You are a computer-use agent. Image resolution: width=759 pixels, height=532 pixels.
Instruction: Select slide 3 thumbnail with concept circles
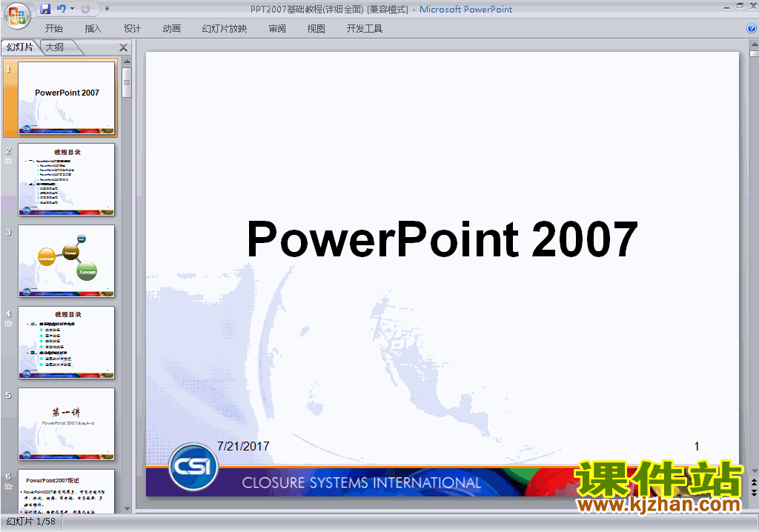tap(66, 261)
